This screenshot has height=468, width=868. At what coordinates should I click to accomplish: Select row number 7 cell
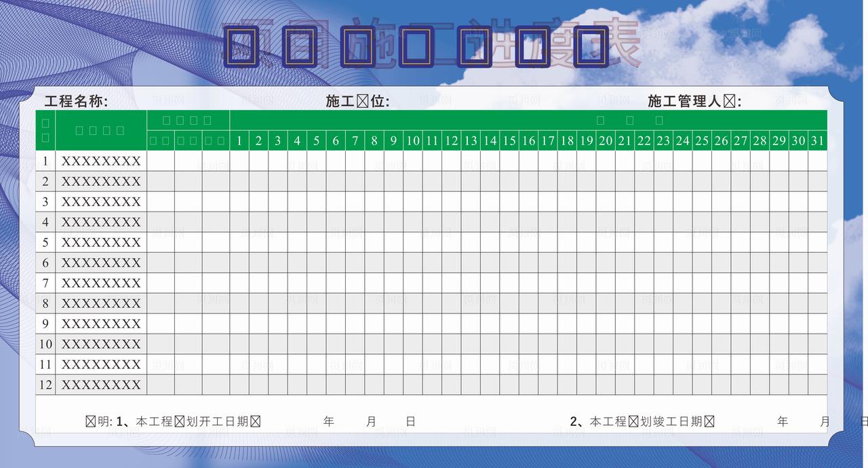(x=45, y=283)
